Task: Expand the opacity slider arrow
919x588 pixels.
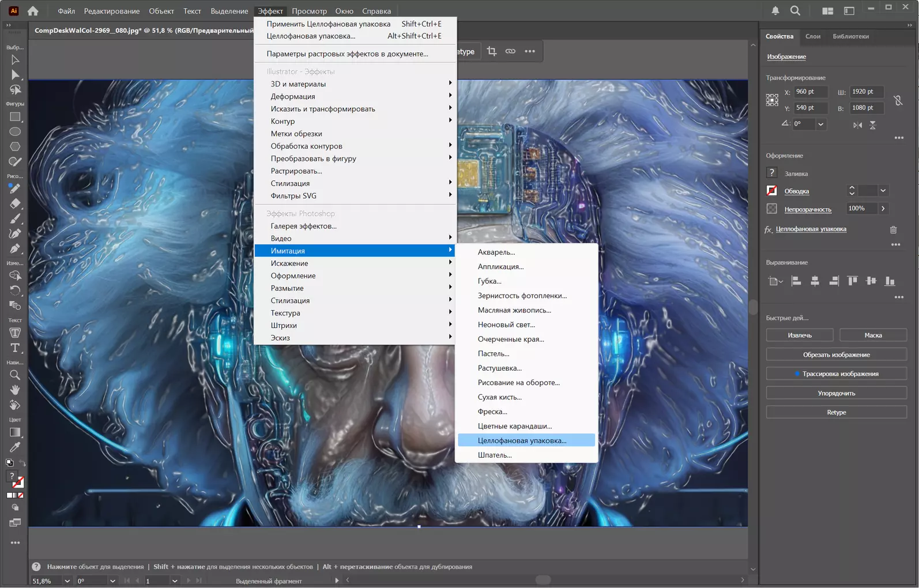Action: click(883, 208)
